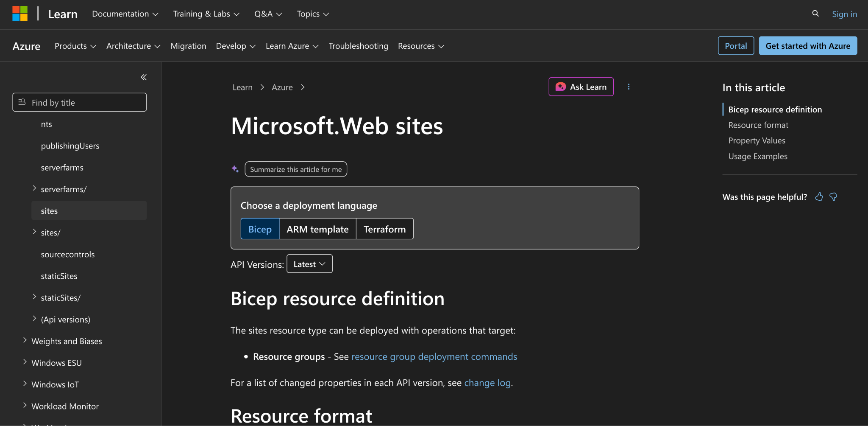Expand the Windows IoT section
This screenshot has height=426, width=868.
pos(25,384)
